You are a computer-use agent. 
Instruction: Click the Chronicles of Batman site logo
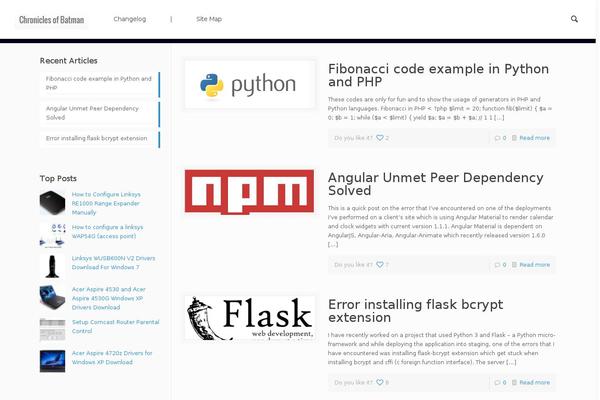coord(52,20)
